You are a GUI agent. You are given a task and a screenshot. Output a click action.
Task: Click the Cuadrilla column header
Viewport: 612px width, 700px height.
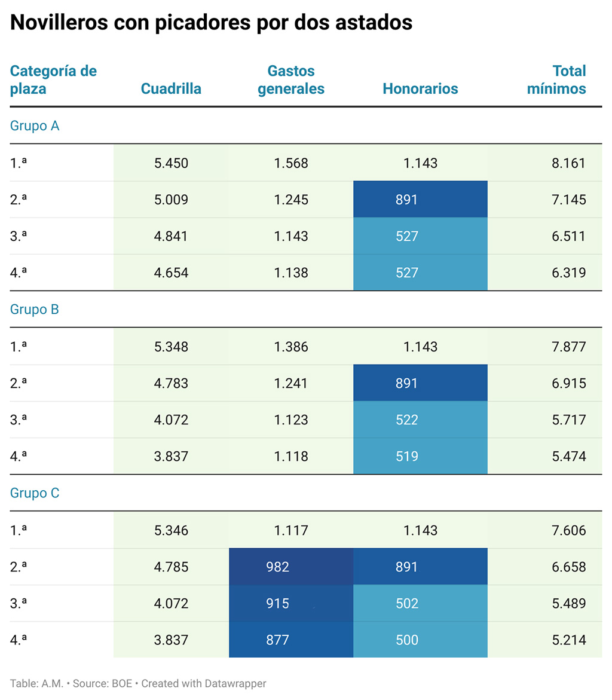[171, 89]
